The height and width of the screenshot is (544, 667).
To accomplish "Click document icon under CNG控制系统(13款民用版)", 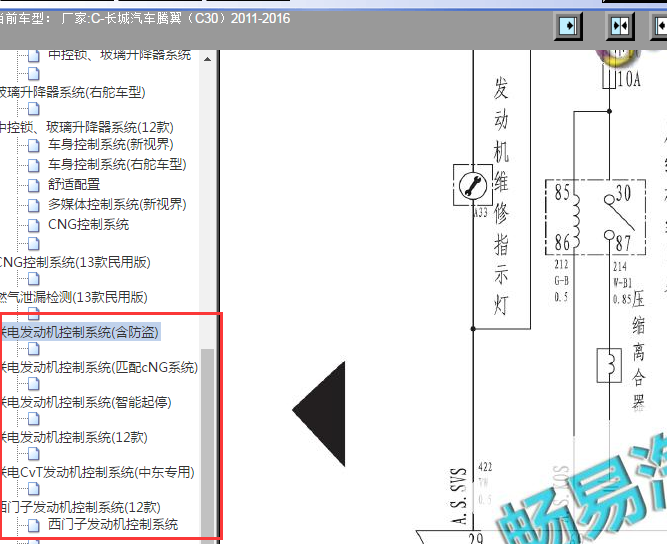I will click(34, 279).
